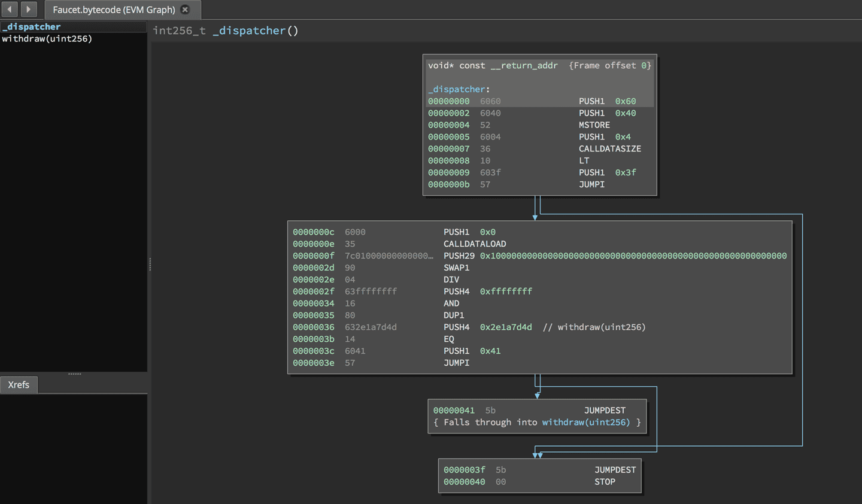Navigate forward using the right arrow icon
The image size is (862, 504).
coord(28,9)
